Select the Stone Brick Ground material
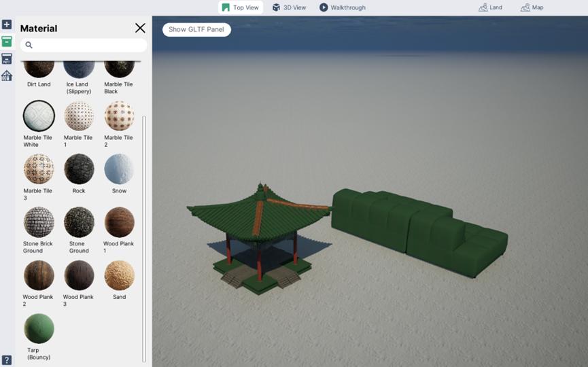The height and width of the screenshot is (367, 588). 39,222
